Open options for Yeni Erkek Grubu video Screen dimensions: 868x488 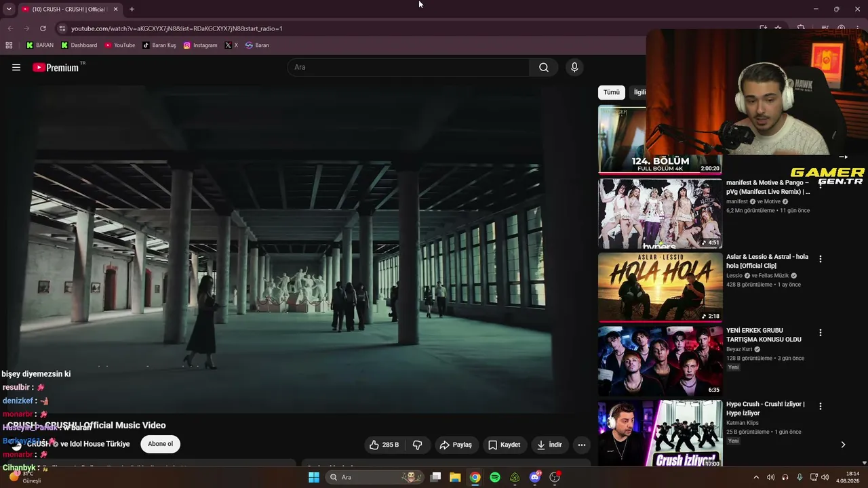821,333
